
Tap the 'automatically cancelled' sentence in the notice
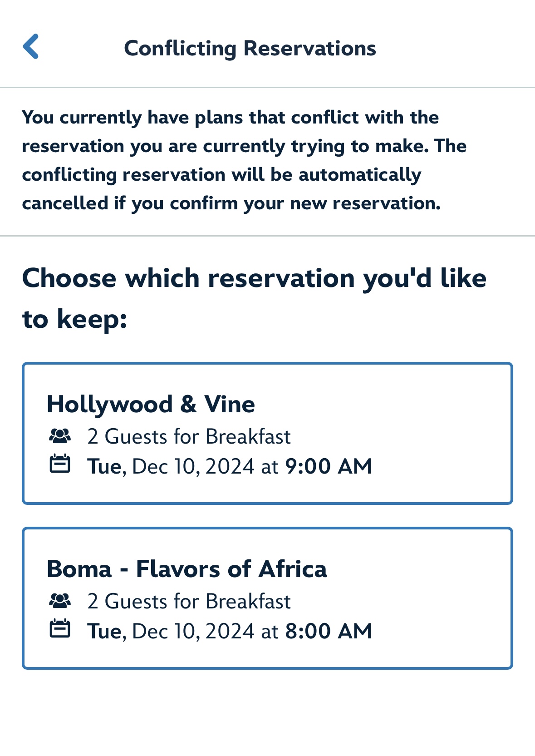point(231,189)
